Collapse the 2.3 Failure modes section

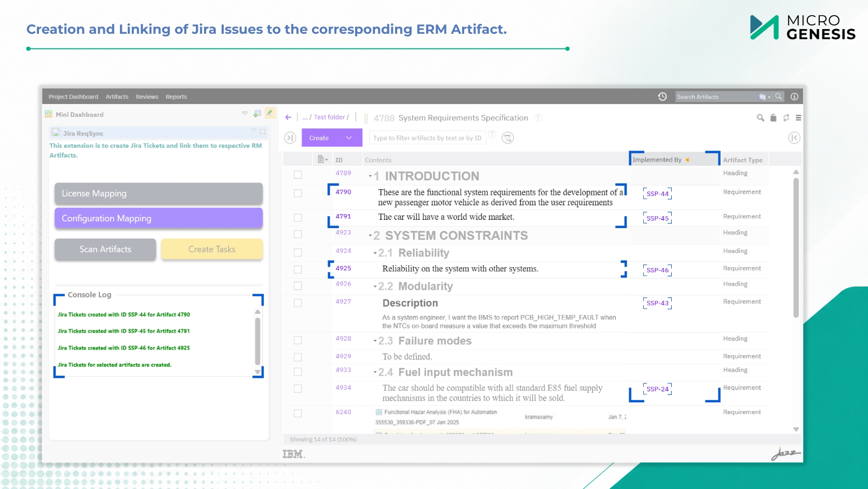[x=375, y=341]
